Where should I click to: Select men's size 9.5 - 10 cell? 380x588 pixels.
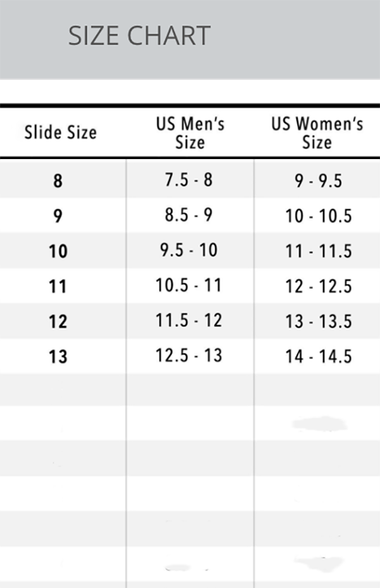(x=189, y=250)
